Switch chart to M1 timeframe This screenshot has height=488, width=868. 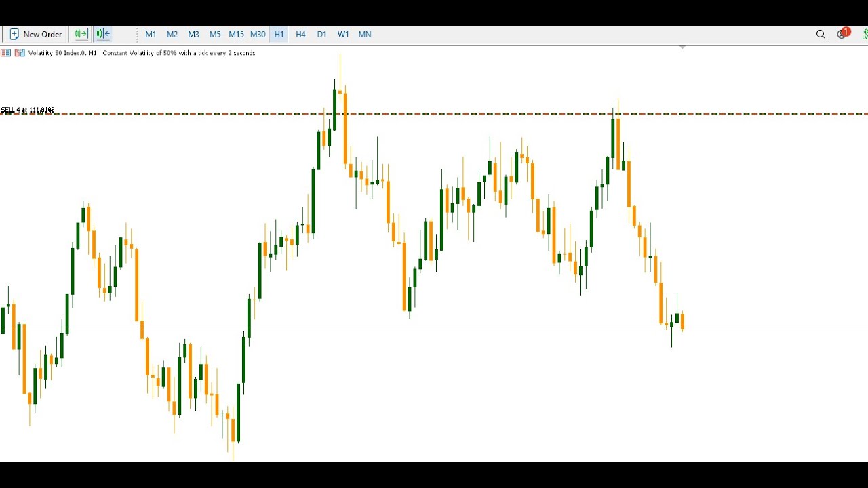tap(151, 34)
